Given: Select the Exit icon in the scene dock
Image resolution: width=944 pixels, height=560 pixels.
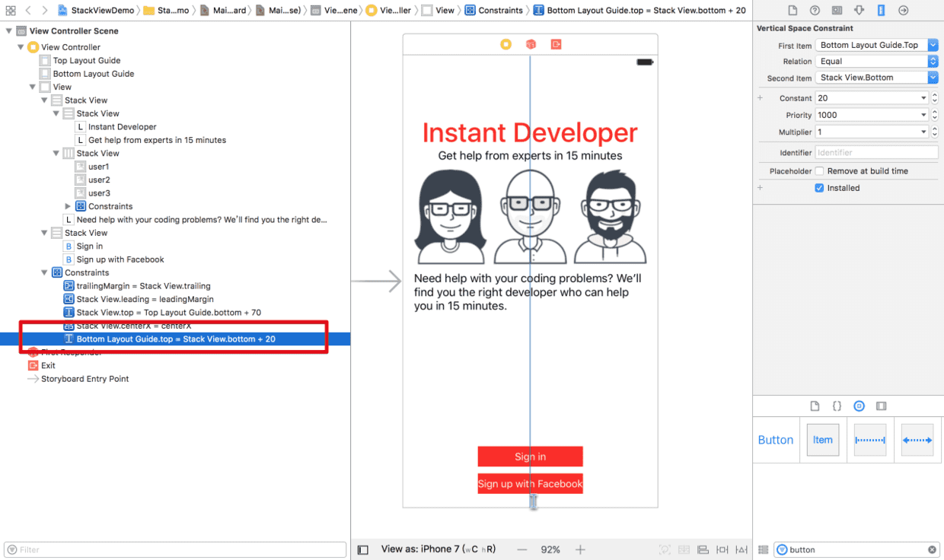Looking at the screenshot, I should (x=556, y=44).
